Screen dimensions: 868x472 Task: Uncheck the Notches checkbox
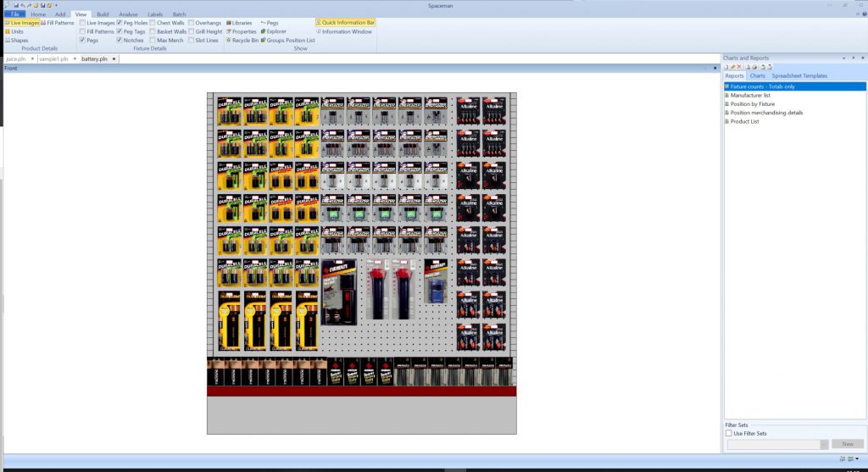point(119,41)
